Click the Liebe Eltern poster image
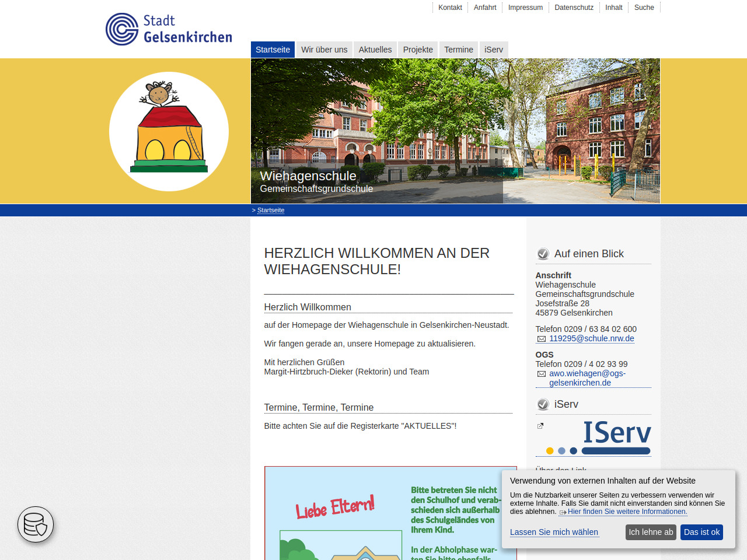Viewport: 747px width, 560px height. point(390,513)
